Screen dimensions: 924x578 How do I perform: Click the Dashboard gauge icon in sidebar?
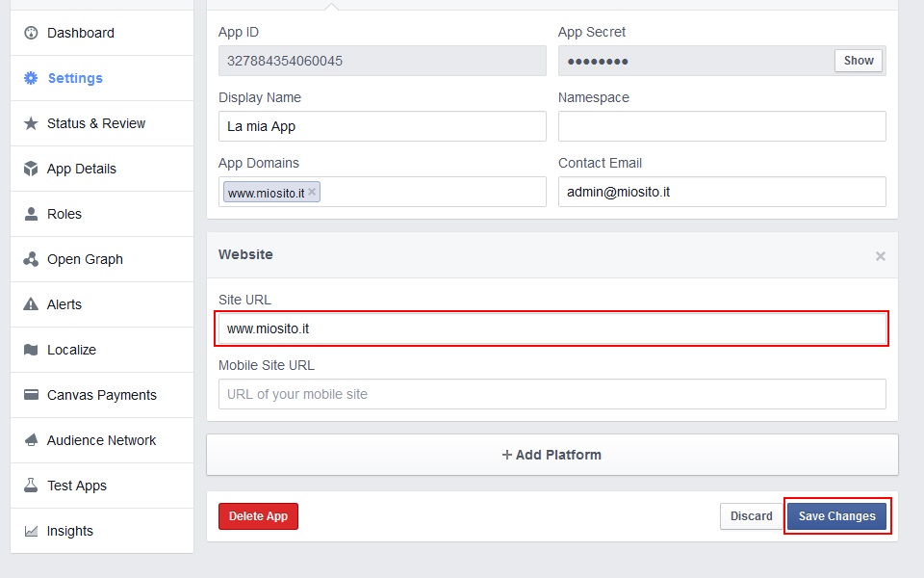31,33
